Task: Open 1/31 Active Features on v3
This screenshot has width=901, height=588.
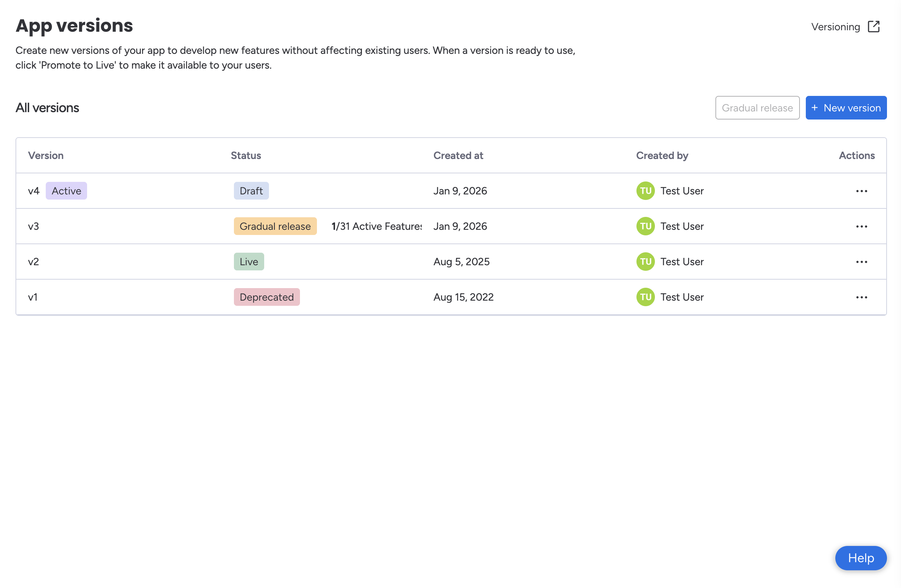Action: click(x=376, y=226)
